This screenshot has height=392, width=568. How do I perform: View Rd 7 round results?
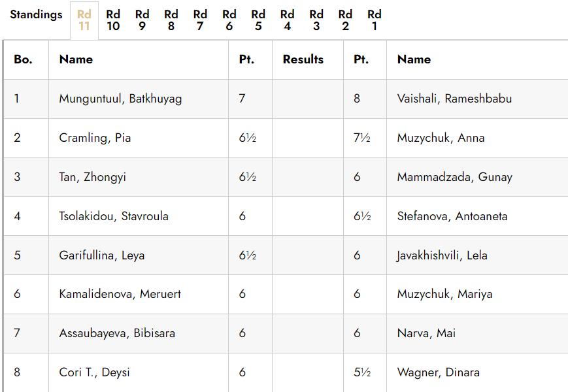(x=200, y=20)
